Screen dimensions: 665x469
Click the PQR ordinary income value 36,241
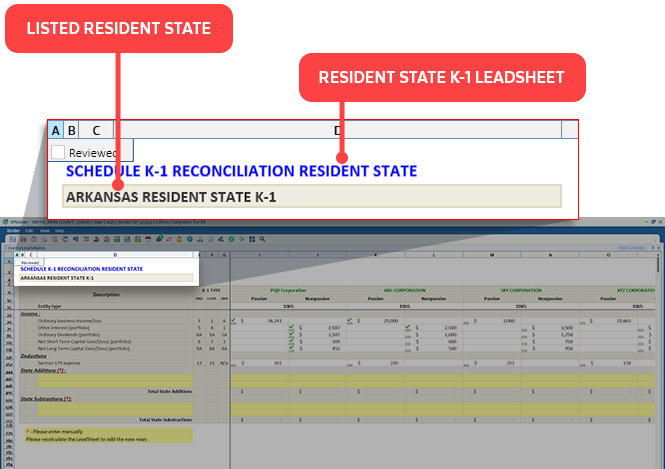tap(274, 321)
